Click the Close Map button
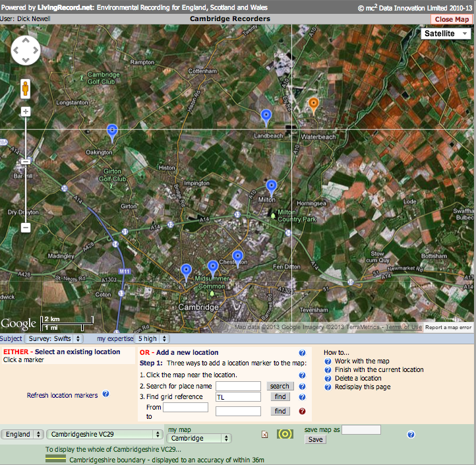The width and height of the screenshot is (476, 465). click(452, 19)
